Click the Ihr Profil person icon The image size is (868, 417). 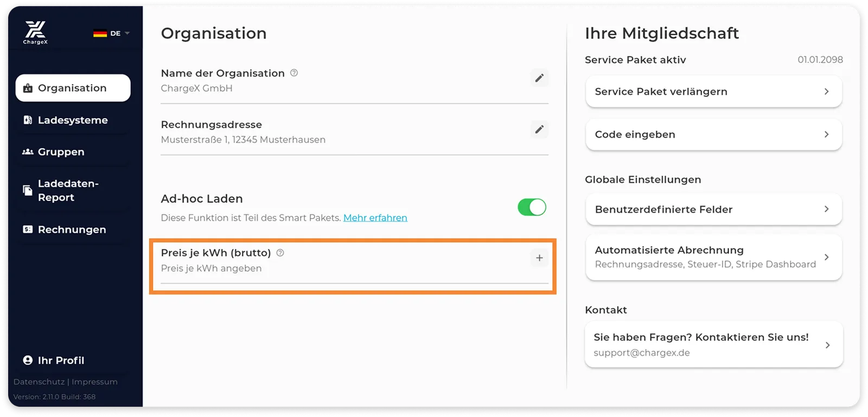point(28,360)
